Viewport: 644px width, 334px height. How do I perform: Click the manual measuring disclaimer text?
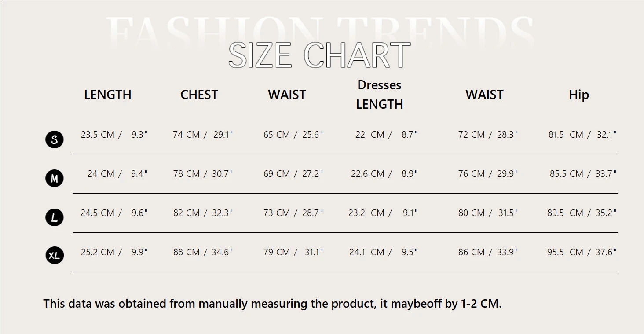tap(272, 304)
